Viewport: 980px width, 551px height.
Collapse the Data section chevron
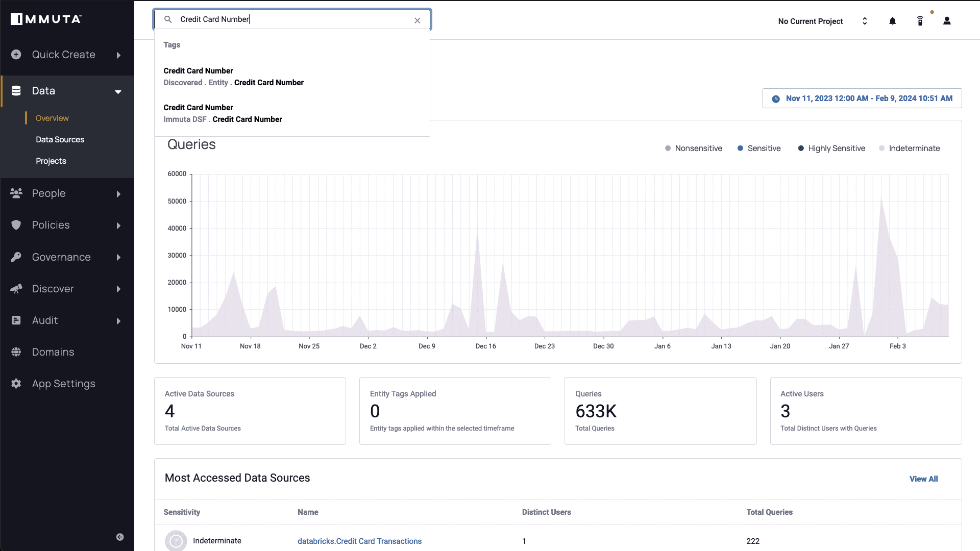(x=118, y=92)
